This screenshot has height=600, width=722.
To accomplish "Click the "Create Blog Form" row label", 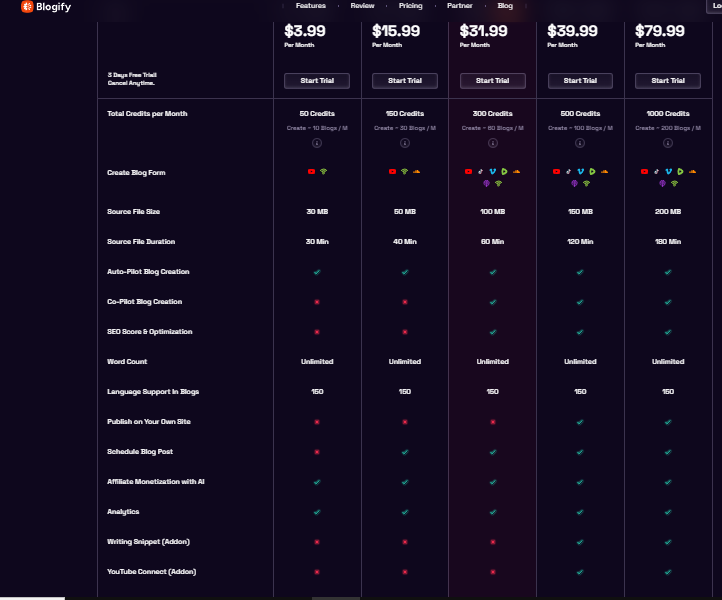I will point(136,173).
